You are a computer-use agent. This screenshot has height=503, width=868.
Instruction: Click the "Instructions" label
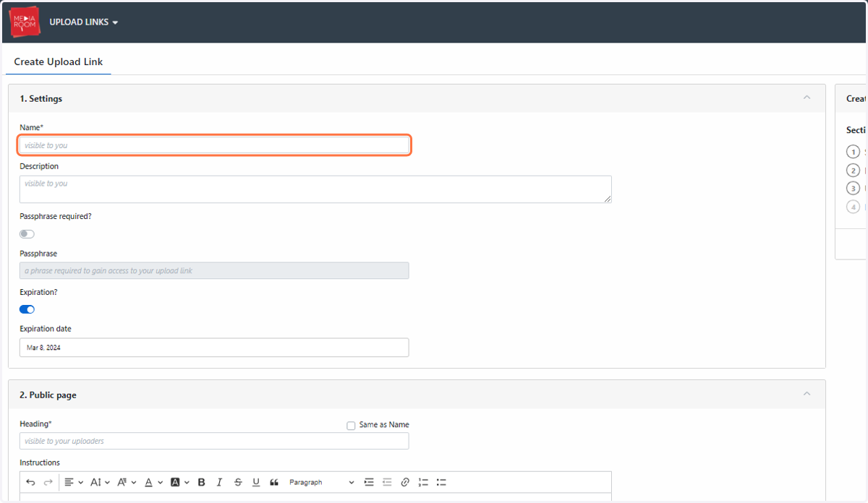click(40, 463)
